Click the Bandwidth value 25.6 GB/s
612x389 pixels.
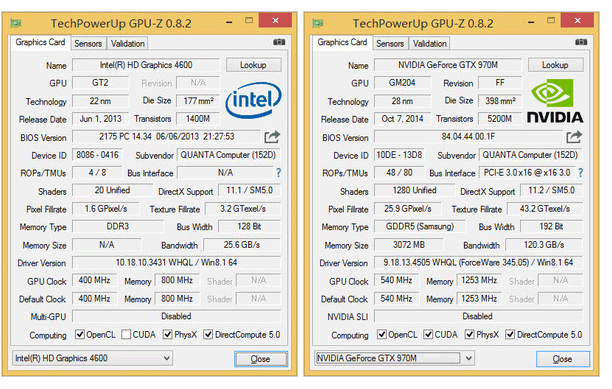tap(242, 245)
